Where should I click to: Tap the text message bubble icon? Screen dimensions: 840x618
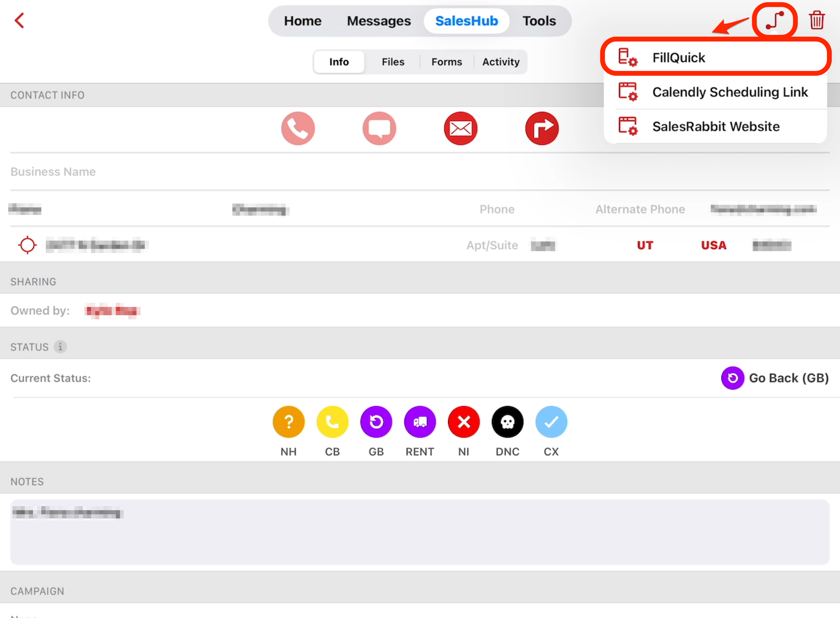click(379, 128)
